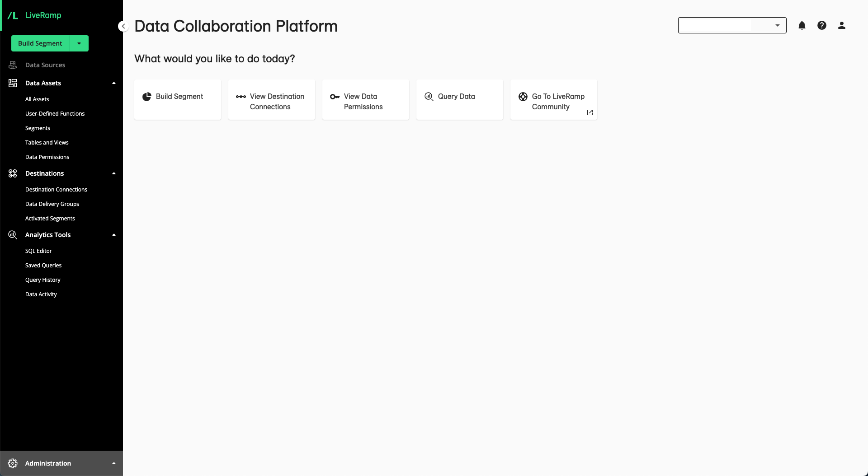
Task: Collapse the Data Assets section
Action: (x=114, y=83)
